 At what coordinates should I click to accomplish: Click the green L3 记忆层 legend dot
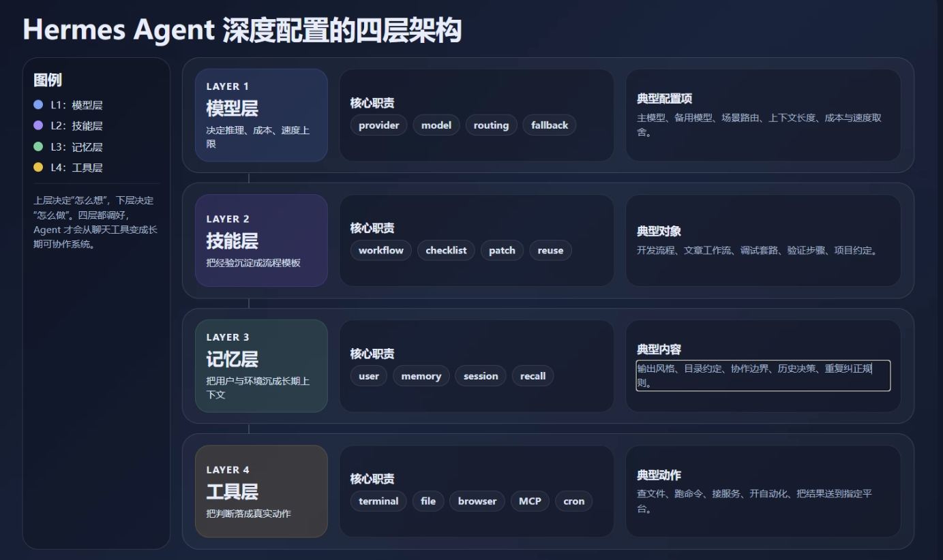(38, 146)
